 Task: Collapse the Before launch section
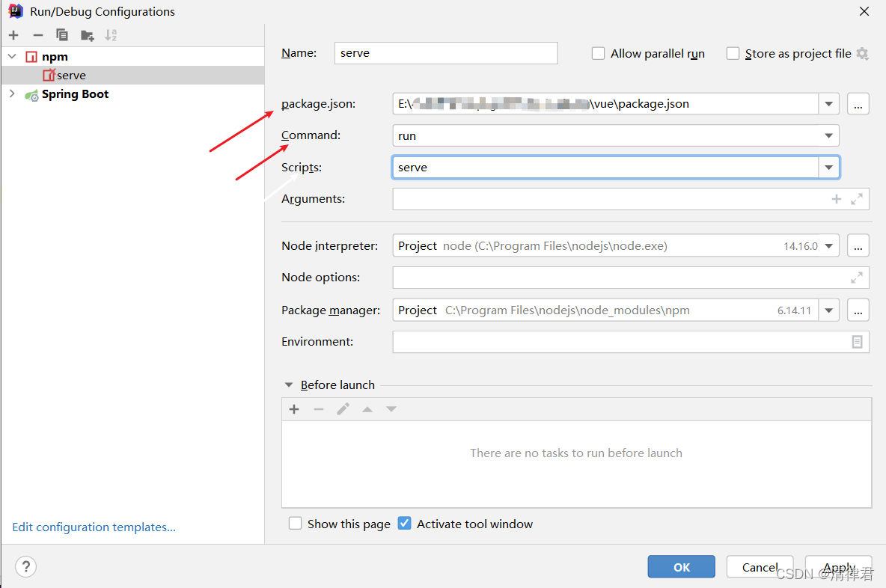pos(289,385)
